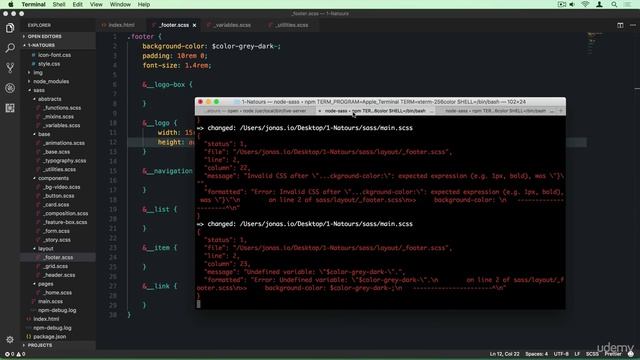Viewport: 640px width, 360px height.
Task: Open main.scss in explorer
Action: coord(50,302)
